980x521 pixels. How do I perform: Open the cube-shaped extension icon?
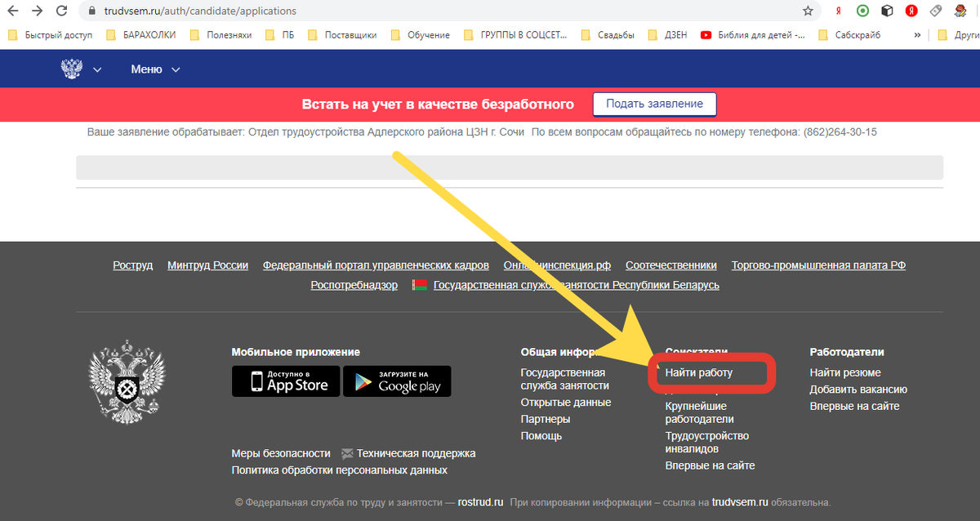(x=887, y=11)
